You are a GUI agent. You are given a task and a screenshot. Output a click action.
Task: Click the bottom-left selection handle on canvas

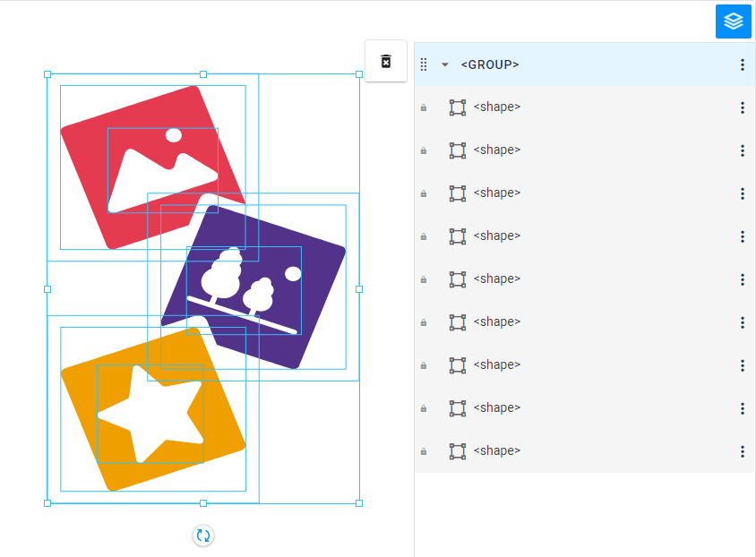click(x=47, y=503)
